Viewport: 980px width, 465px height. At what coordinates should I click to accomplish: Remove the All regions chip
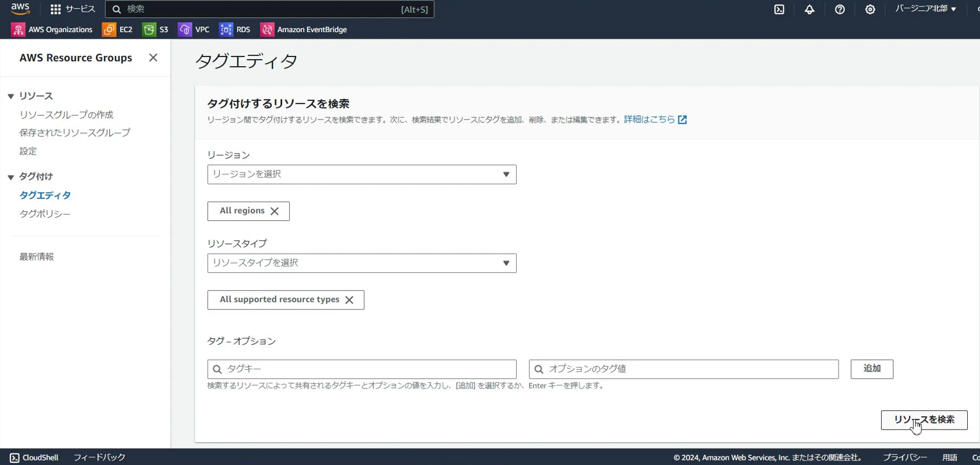coord(274,211)
